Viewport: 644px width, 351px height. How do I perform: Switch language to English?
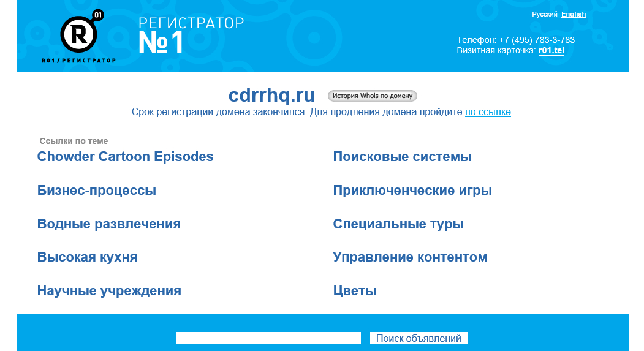[574, 14]
